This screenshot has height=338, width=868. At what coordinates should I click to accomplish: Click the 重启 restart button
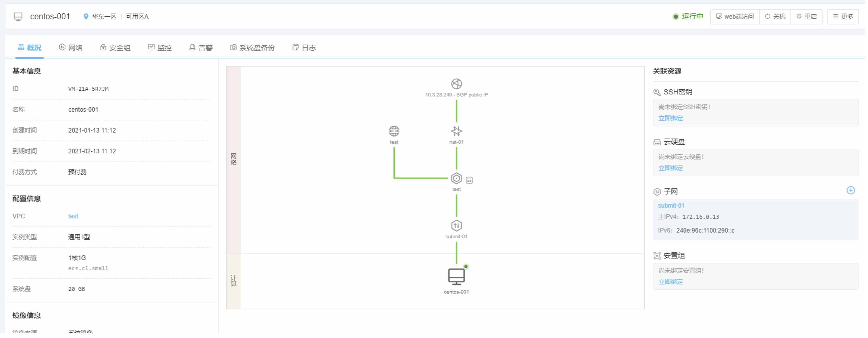pyautogui.click(x=806, y=16)
